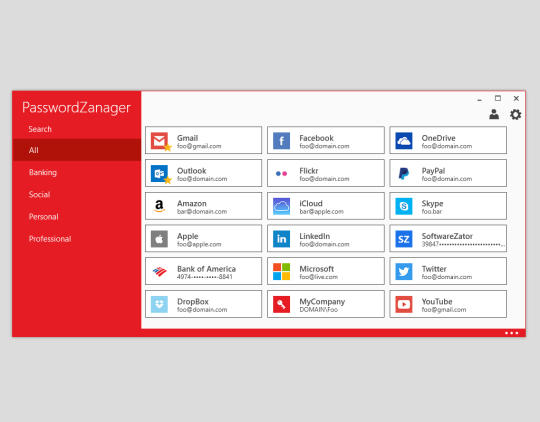Open the three-dots more menu
Screen dimensions: 540x422
pos(511,333)
